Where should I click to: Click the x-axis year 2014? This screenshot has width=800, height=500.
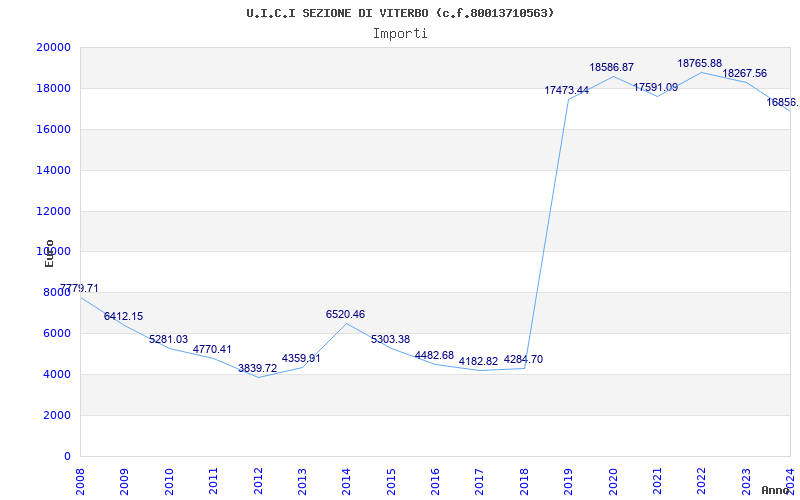[x=346, y=481]
